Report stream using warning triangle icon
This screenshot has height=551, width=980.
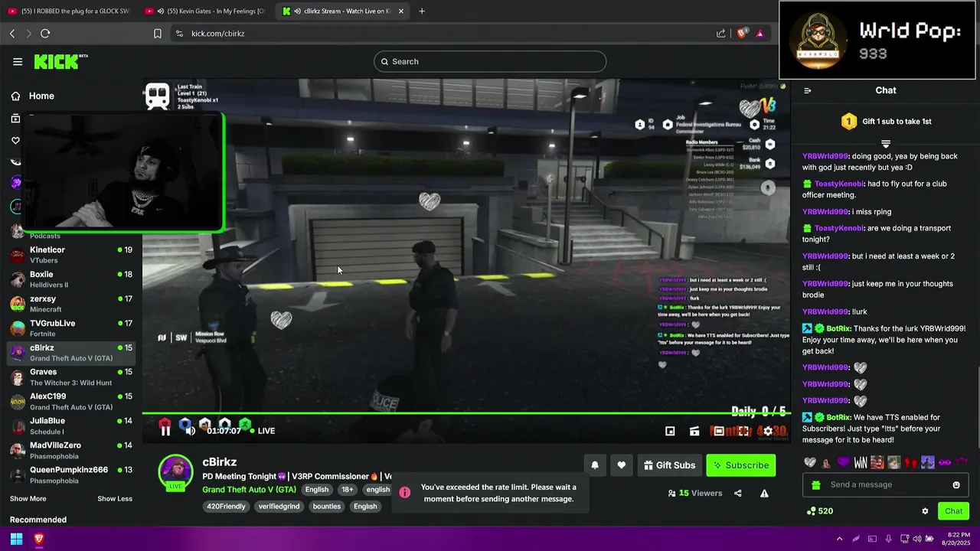tap(764, 494)
